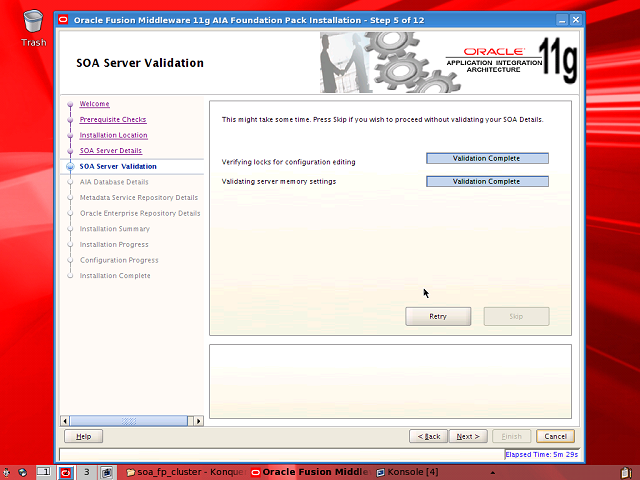This screenshot has width=640, height=480.
Task: Click the Oracle logo in the title bar
Action: pos(63,20)
